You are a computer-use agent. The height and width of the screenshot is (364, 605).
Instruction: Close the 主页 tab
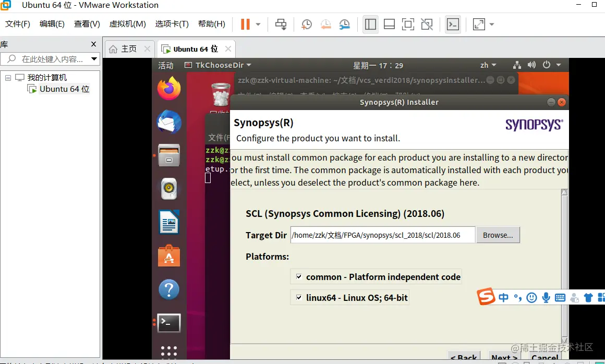pos(147,49)
